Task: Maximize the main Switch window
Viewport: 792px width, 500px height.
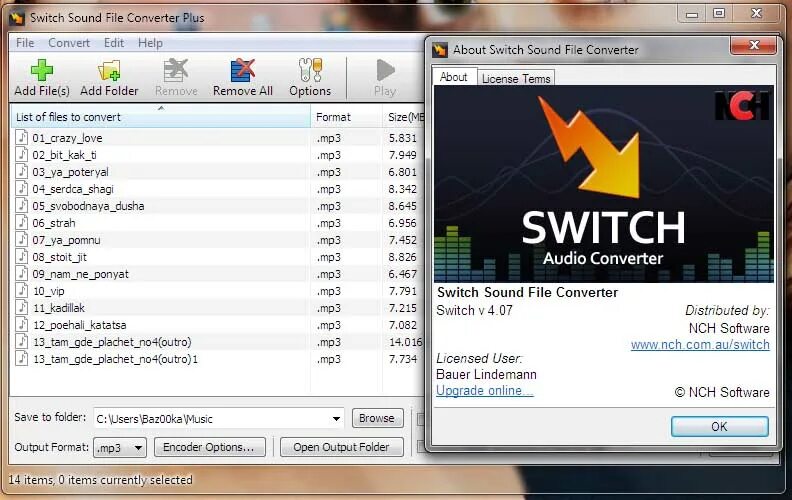Action: (x=719, y=14)
